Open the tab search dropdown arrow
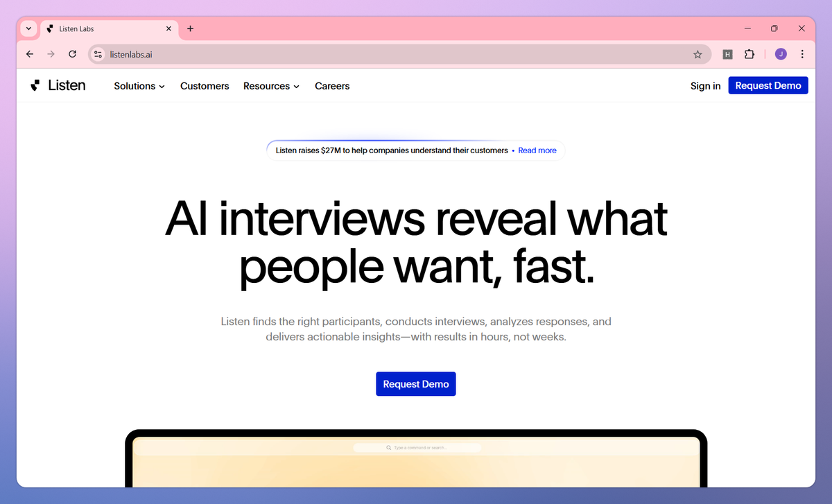The width and height of the screenshot is (832, 504). click(x=28, y=28)
